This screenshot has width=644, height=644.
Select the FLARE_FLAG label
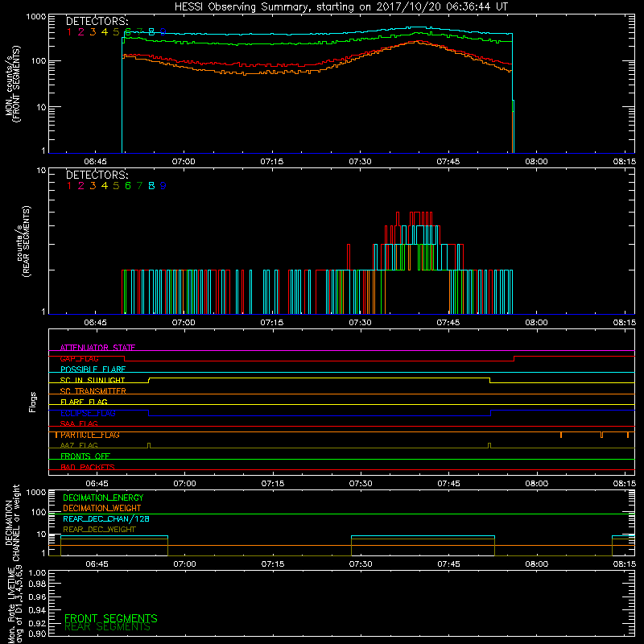[x=84, y=402]
